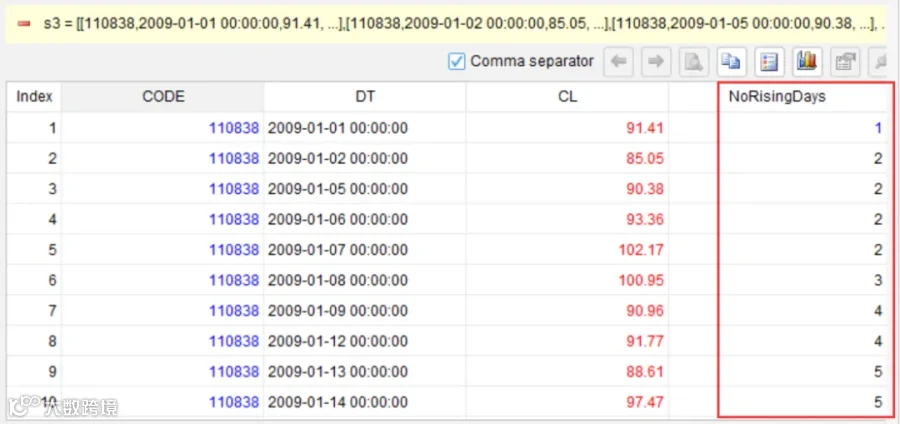Select the Index column header

coord(34,96)
